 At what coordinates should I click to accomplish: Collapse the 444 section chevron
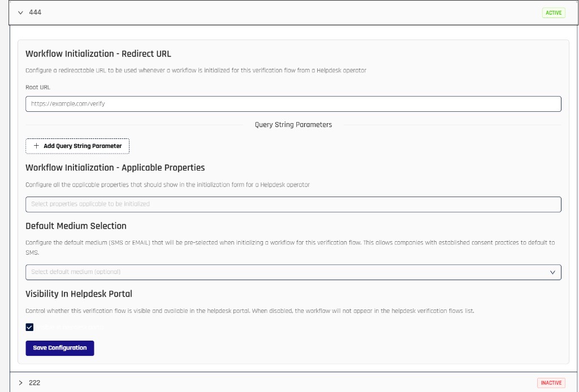(x=21, y=12)
